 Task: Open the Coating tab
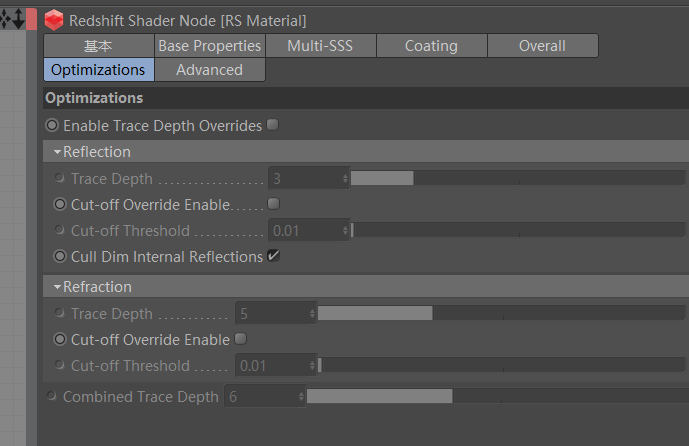point(431,46)
